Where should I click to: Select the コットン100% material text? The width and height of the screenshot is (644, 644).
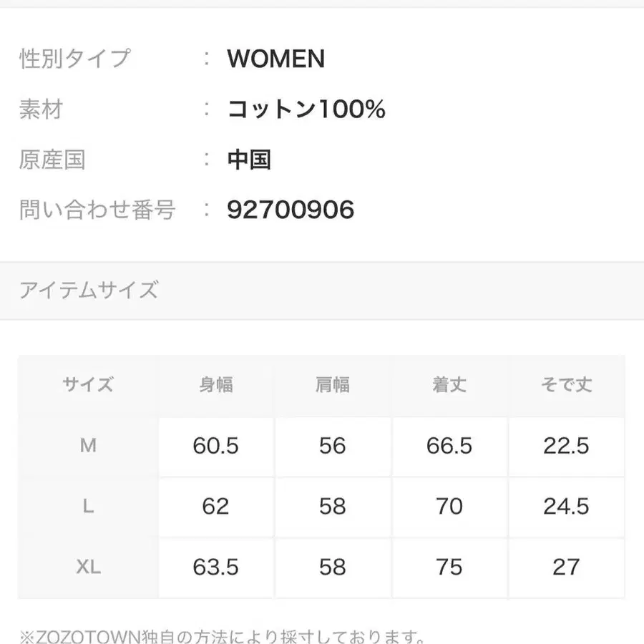point(306,109)
